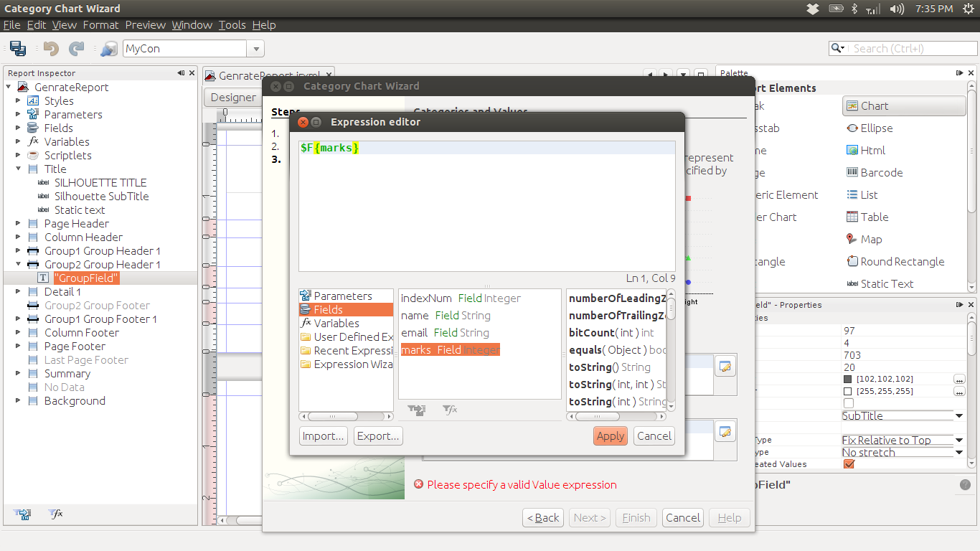Open the Format menu
This screenshot has width=980, height=551.
tap(100, 24)
